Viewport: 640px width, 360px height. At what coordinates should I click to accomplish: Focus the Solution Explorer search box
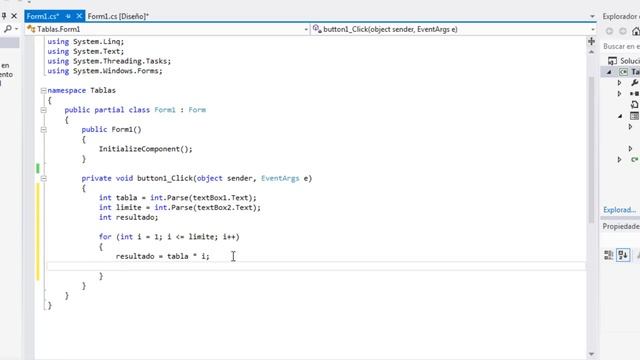click(621, 47)
